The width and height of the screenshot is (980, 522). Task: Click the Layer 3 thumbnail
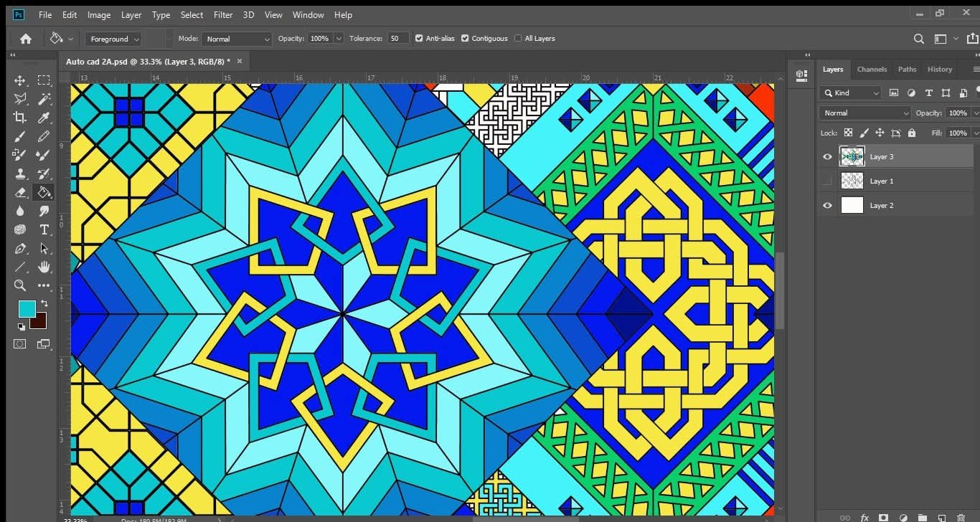coord(852,156)
